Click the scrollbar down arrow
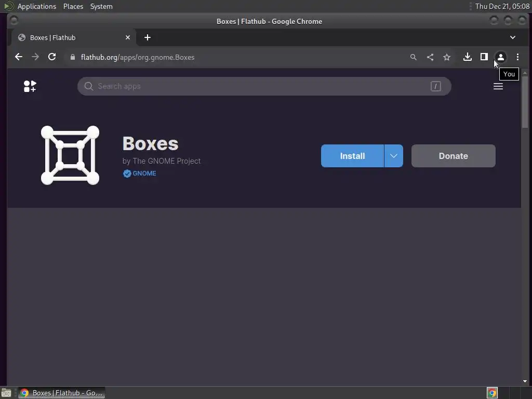Viewport: 532px width, 399px height. [525, 381]
